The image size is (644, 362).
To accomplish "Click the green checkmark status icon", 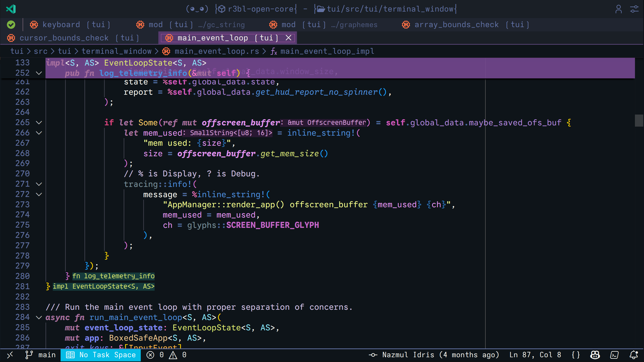I will pos(11,24).
